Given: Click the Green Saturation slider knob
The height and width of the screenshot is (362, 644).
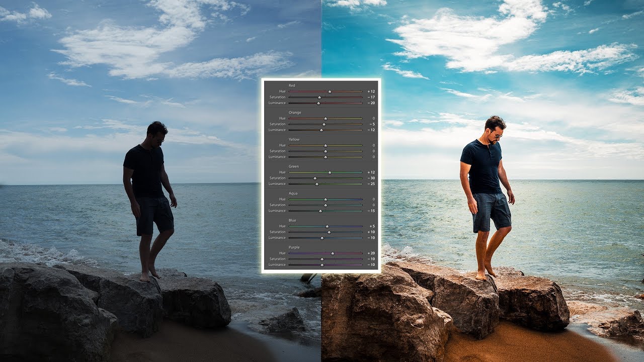Looking at the screenshot, I should pyautogui.click(x=314, y=178).
